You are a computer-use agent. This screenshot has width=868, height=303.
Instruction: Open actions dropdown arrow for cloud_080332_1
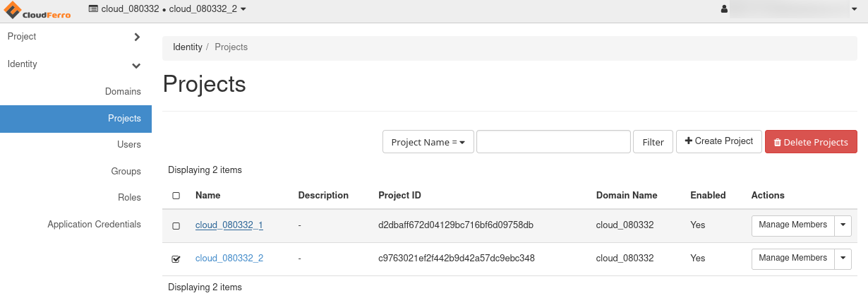[x=843, y=225]
